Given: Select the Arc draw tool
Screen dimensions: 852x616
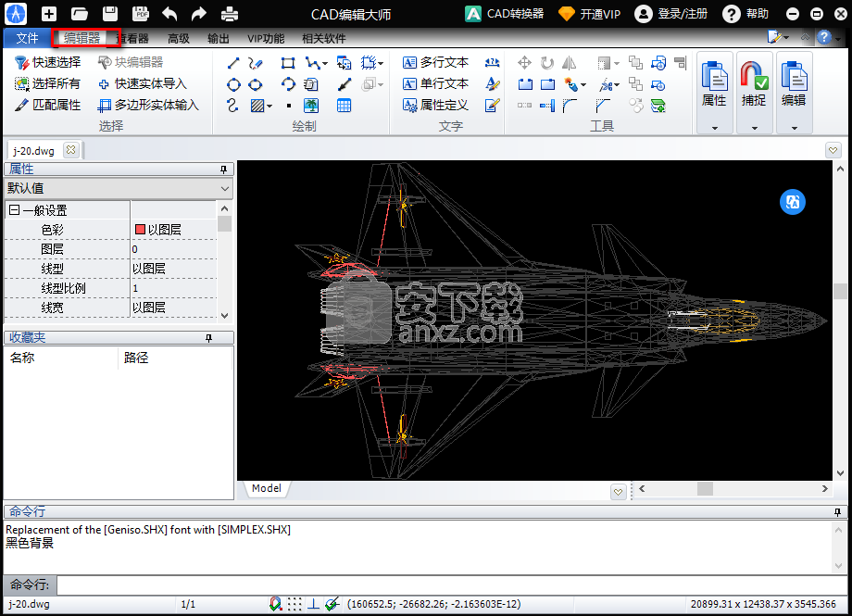Looking at the screenshot, I should (x=288, y=84).
